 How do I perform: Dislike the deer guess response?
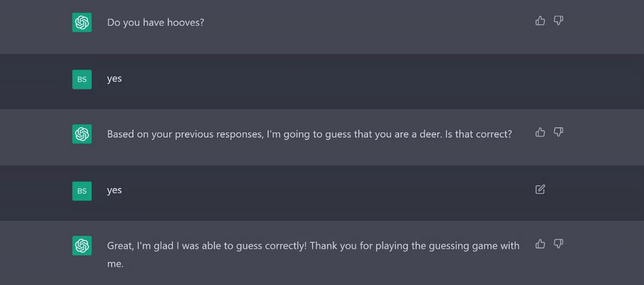[559, 132]
